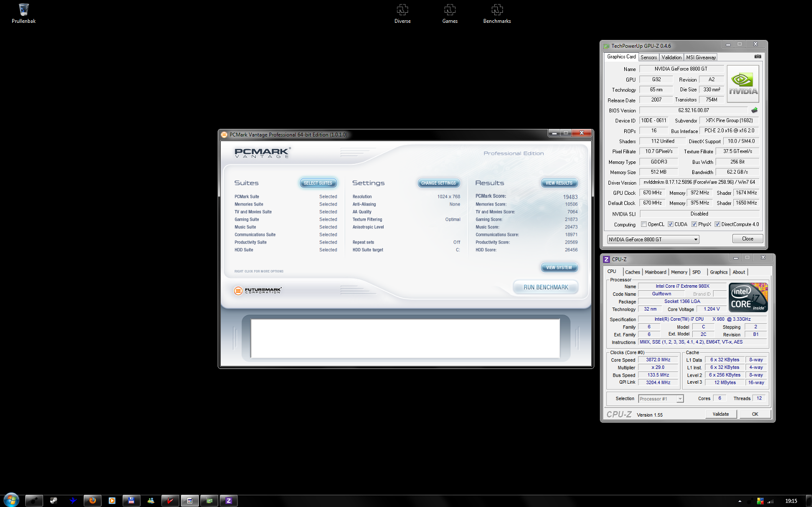Toggle the DirectCompute 4.0 checkbox
This screenshot has width=812, height=507.
point(717,224)
